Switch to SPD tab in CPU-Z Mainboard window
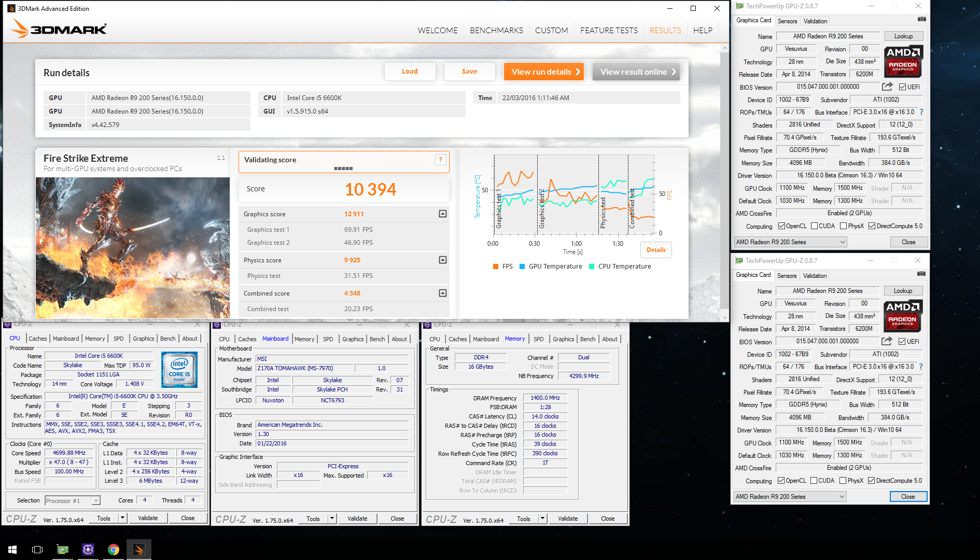Image resolution: width=980 pixels, height=560 pixels. [x=328, y=339]
